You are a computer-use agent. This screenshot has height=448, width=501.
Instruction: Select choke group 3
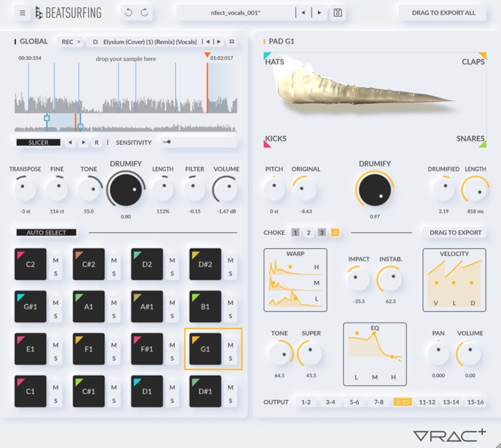322,233
